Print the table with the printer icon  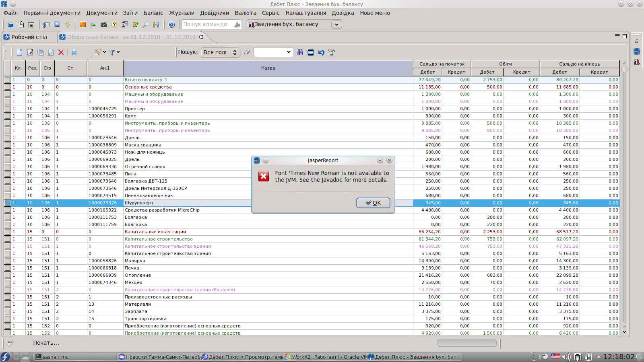click(x=74, y=52)
